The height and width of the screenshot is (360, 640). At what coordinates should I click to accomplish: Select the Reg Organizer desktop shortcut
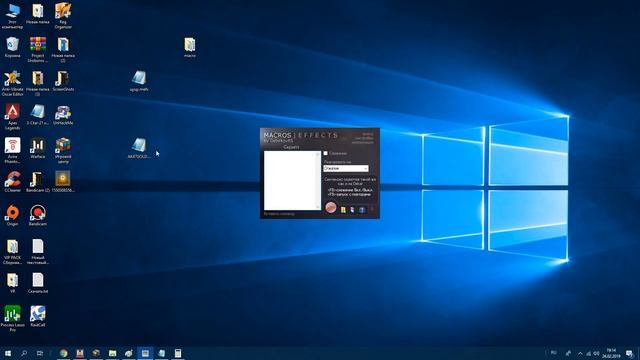(63, 16)
